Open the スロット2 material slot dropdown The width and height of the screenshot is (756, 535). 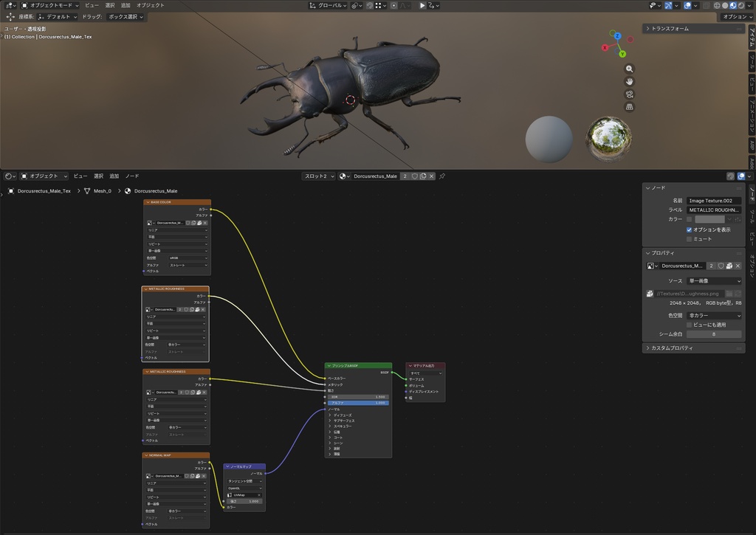coord(319,176)
